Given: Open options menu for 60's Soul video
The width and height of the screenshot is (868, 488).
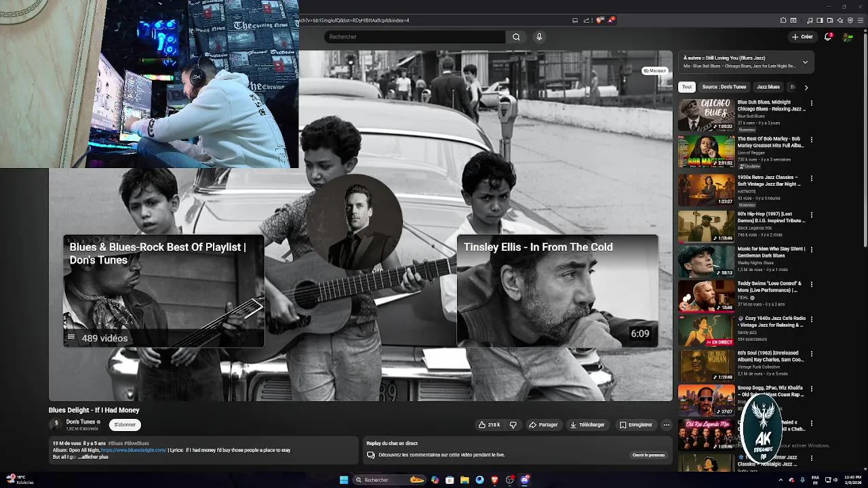Looking at the screenshot, I should coord(811,353).
